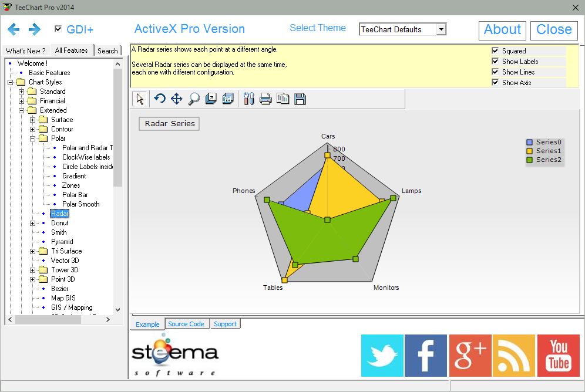The height and width of the screenshot is (392, 585).
Task: Expand the Tower 3D folder node
Action: point(32,270)
